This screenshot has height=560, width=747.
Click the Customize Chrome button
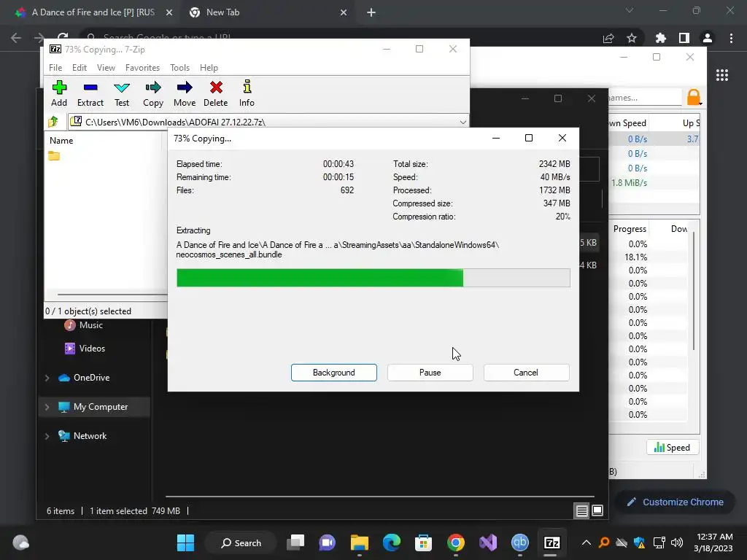[x=675, y=502]
